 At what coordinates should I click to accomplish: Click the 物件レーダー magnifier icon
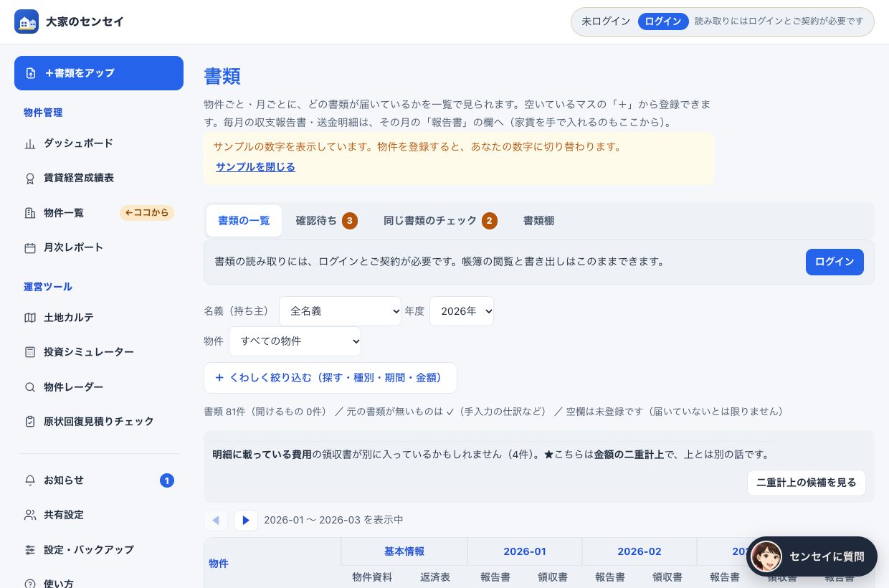coord(30,387)
